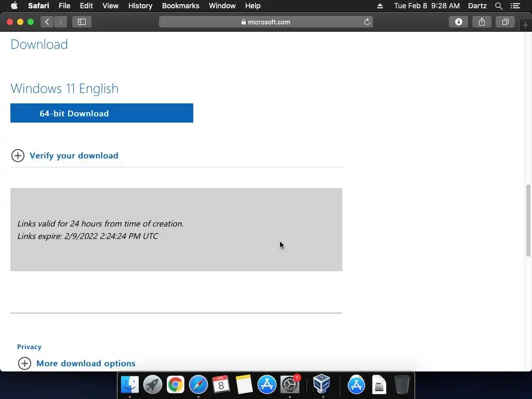Viewport: 532px width, 399px height.
Task: Click the Links valid for 24 hours text
Action: [101, 224]
